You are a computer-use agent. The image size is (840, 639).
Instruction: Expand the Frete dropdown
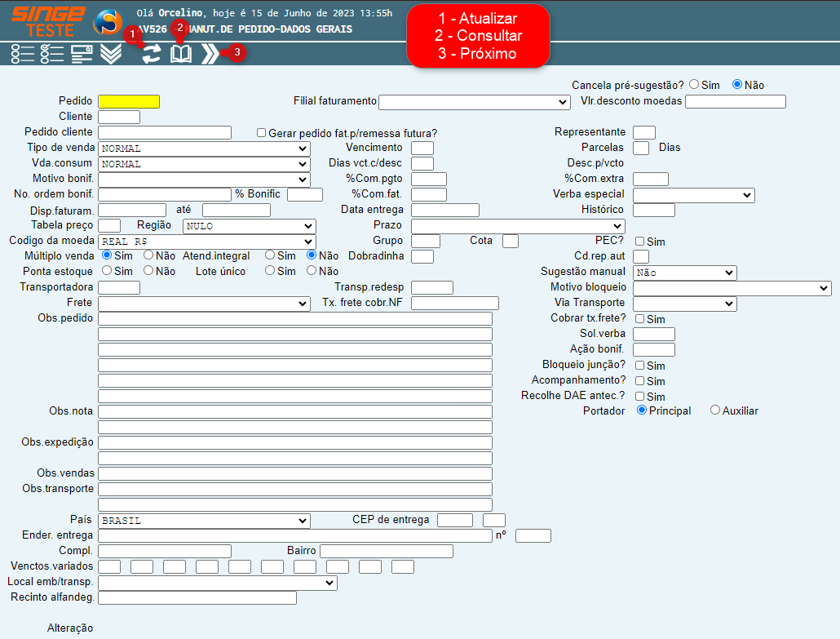click(204, 304)
